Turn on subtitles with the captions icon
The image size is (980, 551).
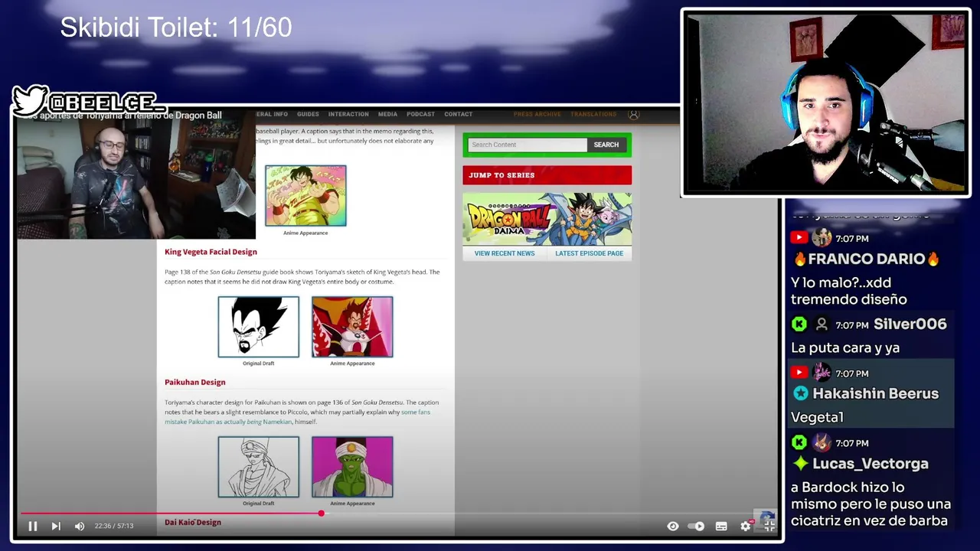click(720, 526)
